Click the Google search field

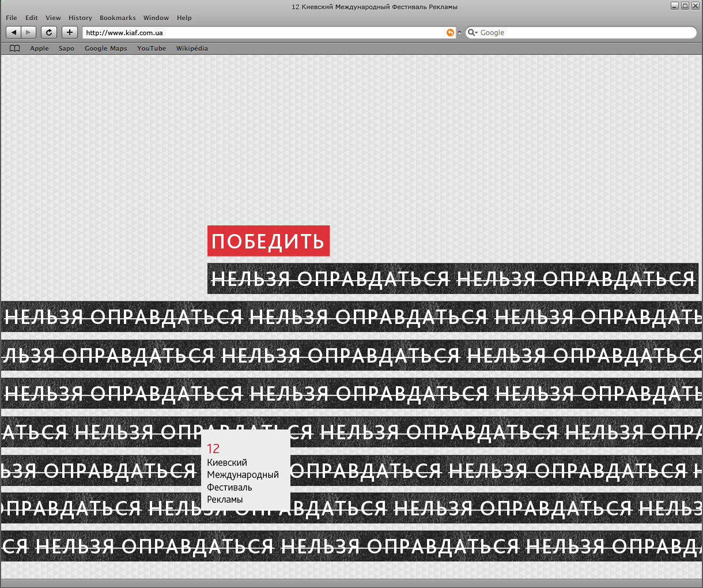tap(581, 33)
